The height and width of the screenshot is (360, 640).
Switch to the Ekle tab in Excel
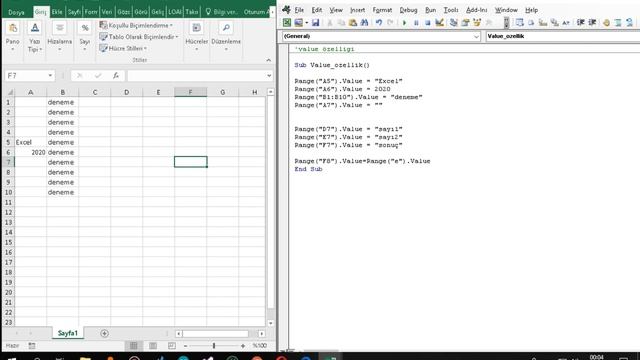pyautogui.click(x=57, y=12)
